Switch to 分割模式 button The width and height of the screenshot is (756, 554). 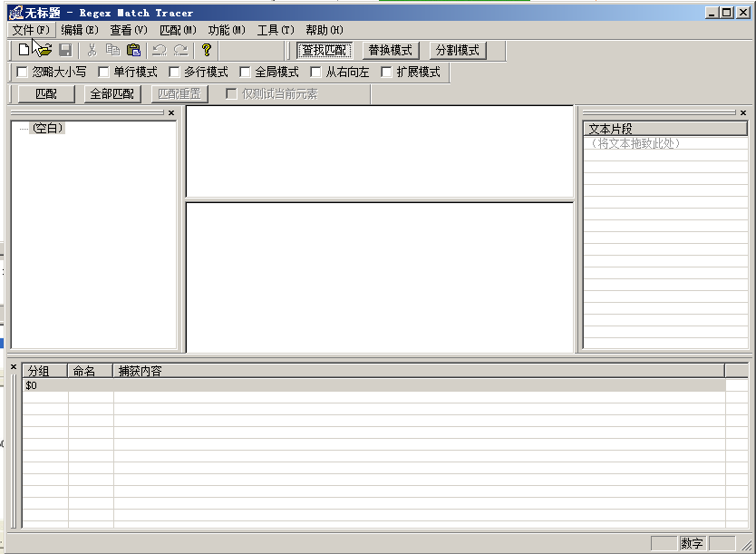[x=458, y=50]
